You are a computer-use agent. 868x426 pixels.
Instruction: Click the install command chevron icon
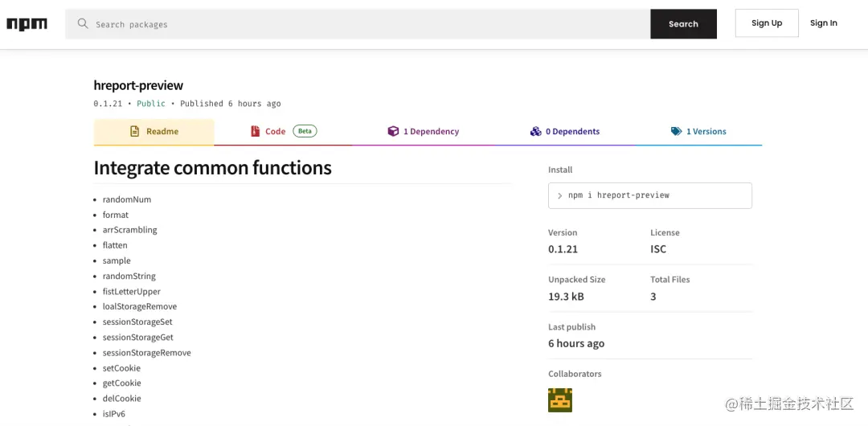[559, 195]
